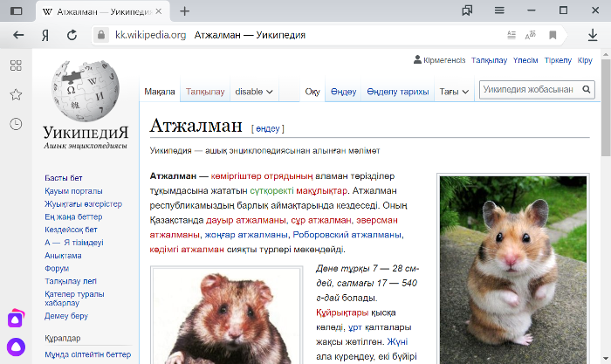611x364 pixels.
Task: Click the magnifier search icon in the Wikipedia search box
Action: click(587, 89)
